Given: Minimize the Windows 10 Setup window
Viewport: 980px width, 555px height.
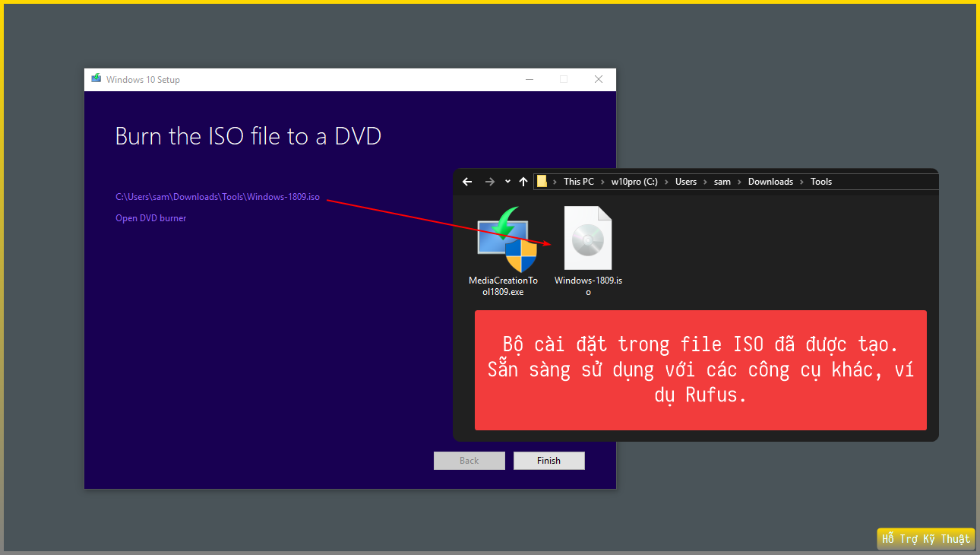Looking at the screenshot, I should click(x=529, y=79).
